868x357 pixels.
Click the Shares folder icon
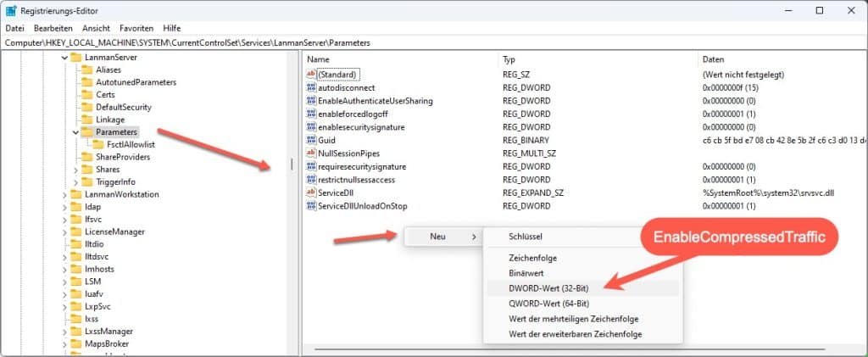(x=87, y=170)
